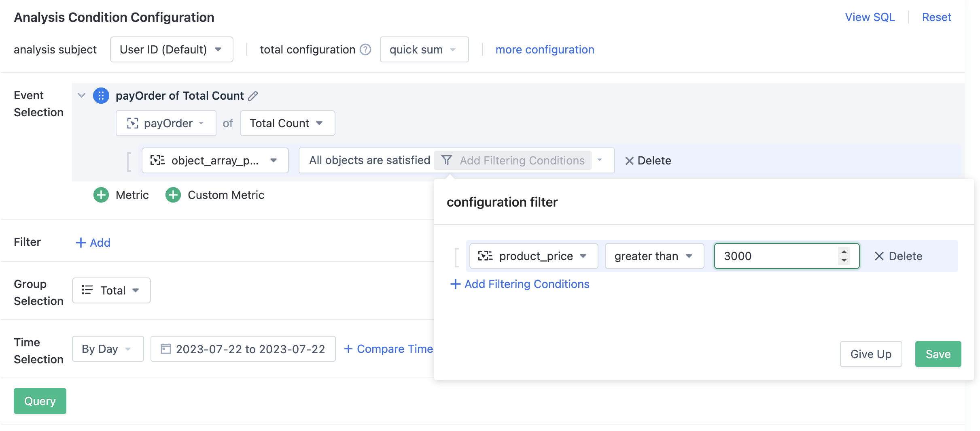Click Add Filtering Conditions in configuration filter popup
980x431 pixels.
(520, 284)
